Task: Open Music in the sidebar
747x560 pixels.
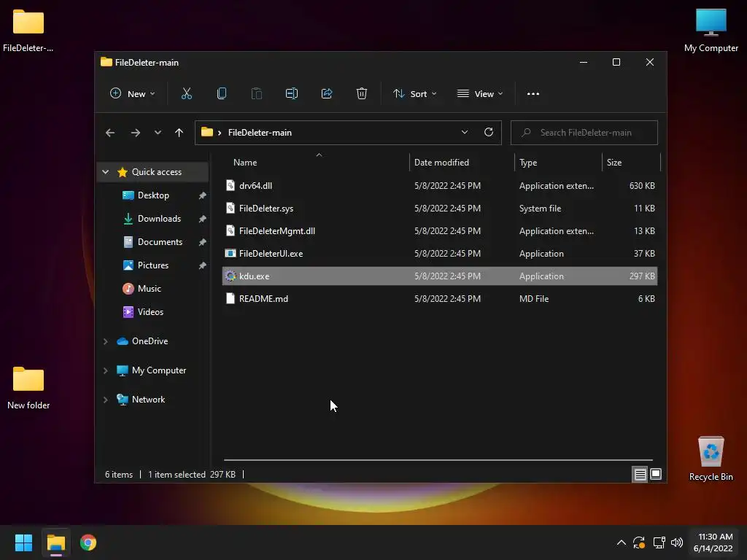Action: (x=149, y=289)
